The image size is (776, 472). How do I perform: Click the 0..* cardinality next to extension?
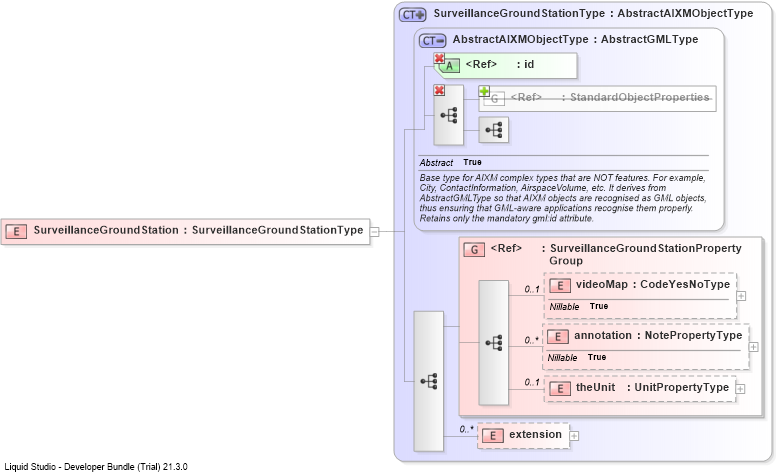click(x=467, y=429)
